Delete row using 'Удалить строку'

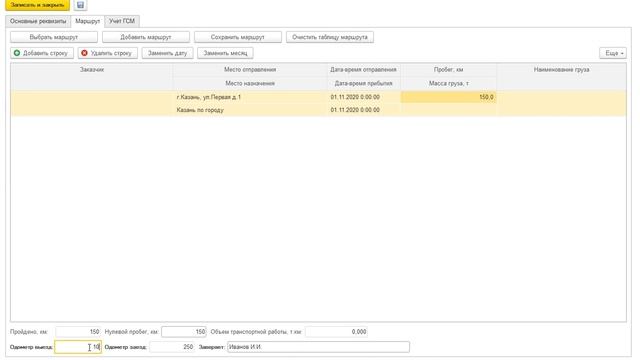tap(108, 53)
